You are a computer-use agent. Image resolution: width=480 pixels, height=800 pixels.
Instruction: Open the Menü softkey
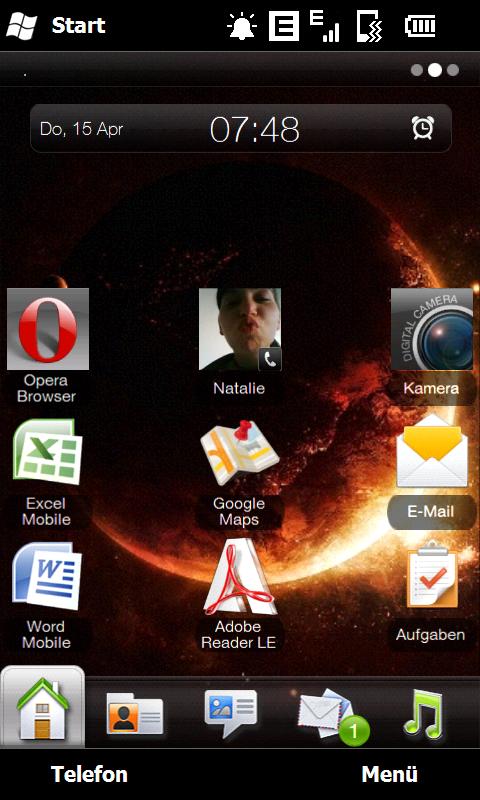(390, 774)
